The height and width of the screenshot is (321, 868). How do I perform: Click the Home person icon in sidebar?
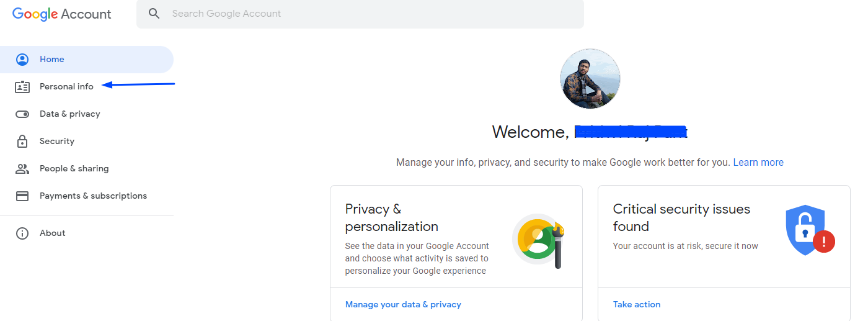tap(22, 60)
